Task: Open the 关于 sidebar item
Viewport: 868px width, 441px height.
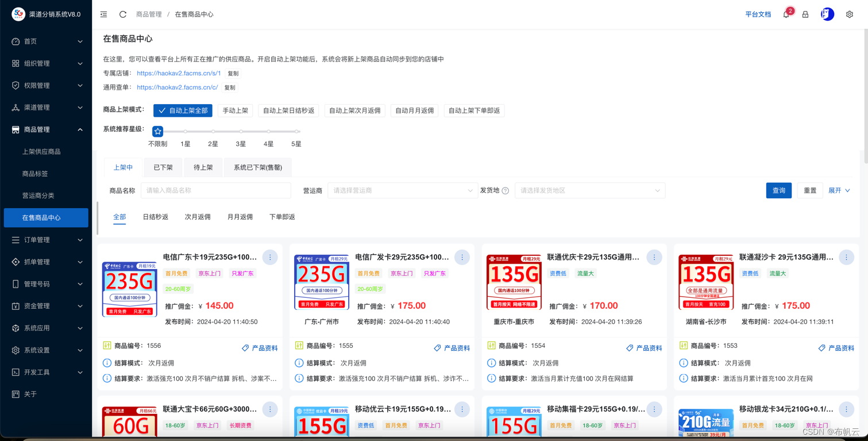Action: pyautogui.click(x=46, y=394)
